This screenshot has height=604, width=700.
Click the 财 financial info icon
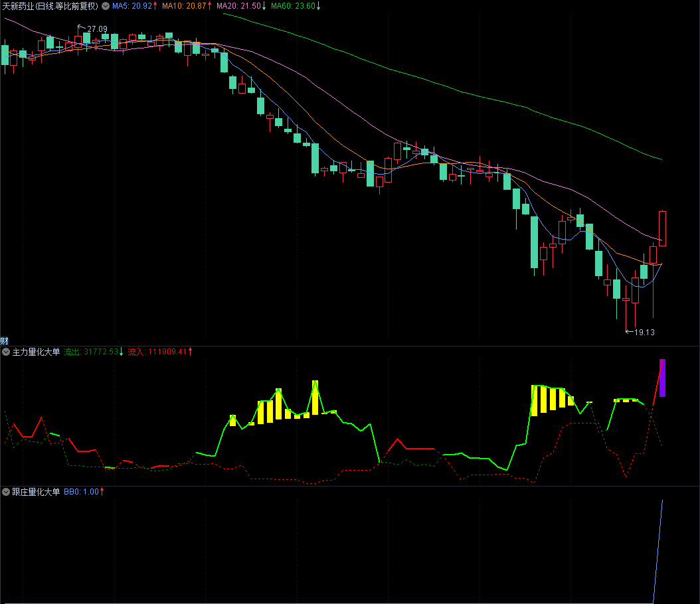tap(4, 340)
